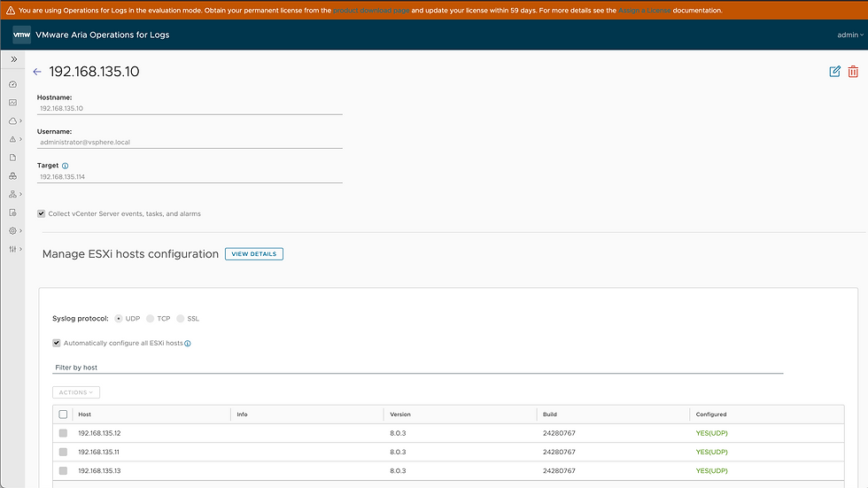The image size is (868, 488).
Task: Open the Assign a License link
Action: (x=645, y=11)
